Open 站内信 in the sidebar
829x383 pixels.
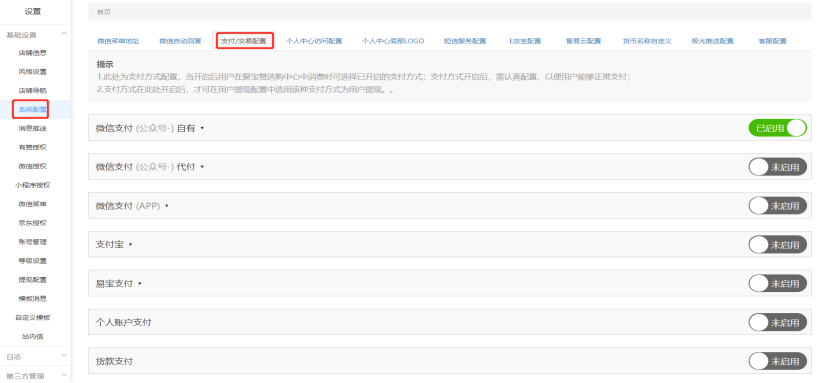(33, 336)
